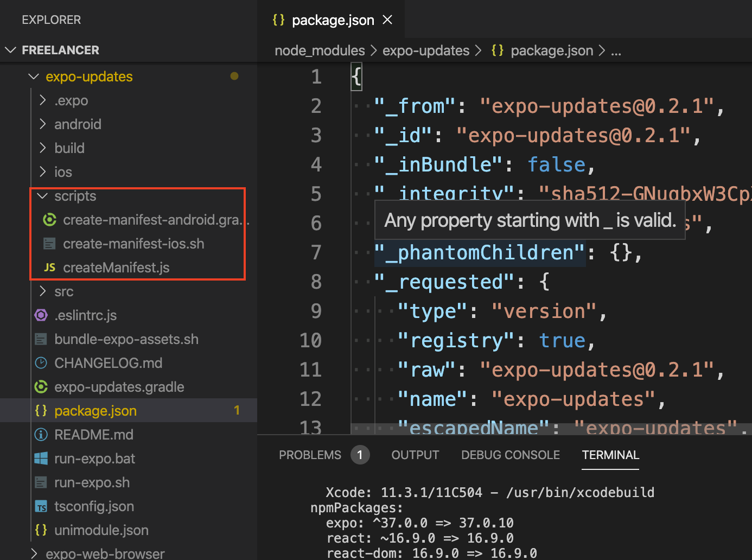Expand the ios folder
Screen dimensions: 752x560
(43, 172)
